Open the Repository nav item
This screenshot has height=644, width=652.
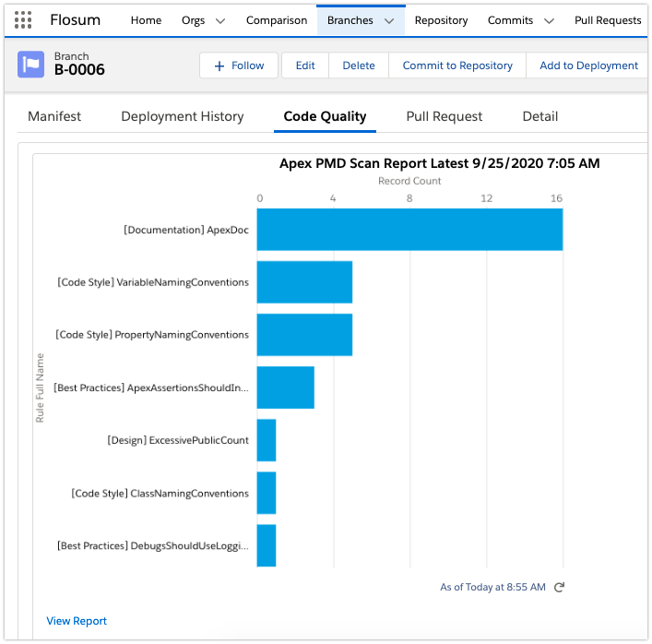tap(441, 20)
